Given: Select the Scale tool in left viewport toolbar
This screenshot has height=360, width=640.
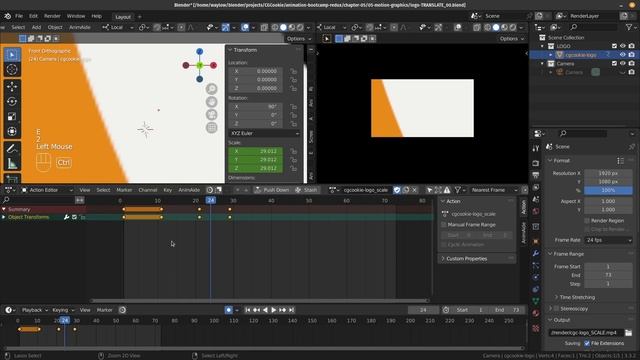Looking at the screenshot, I should point(12,116).
